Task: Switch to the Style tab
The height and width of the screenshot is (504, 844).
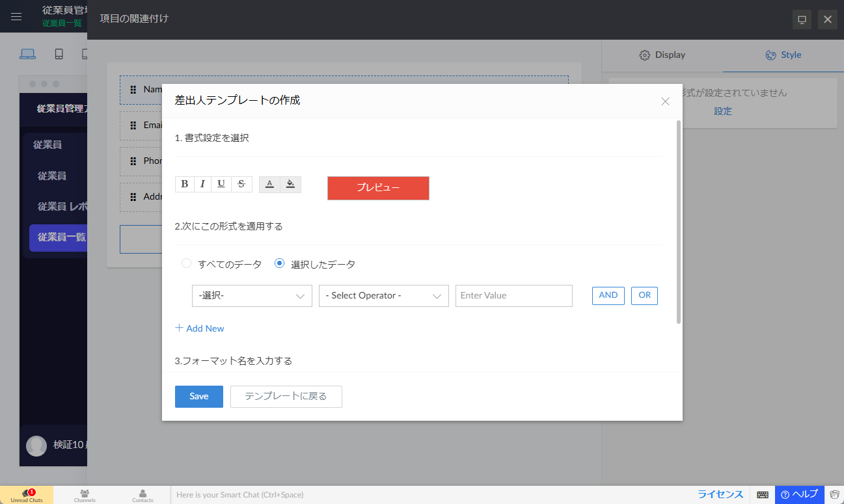Action: 783,55
